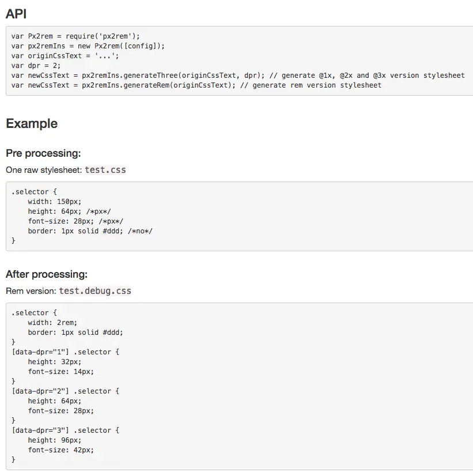
Task: Click the "Pre processing:" subheading
Action: tap(43, 153)
